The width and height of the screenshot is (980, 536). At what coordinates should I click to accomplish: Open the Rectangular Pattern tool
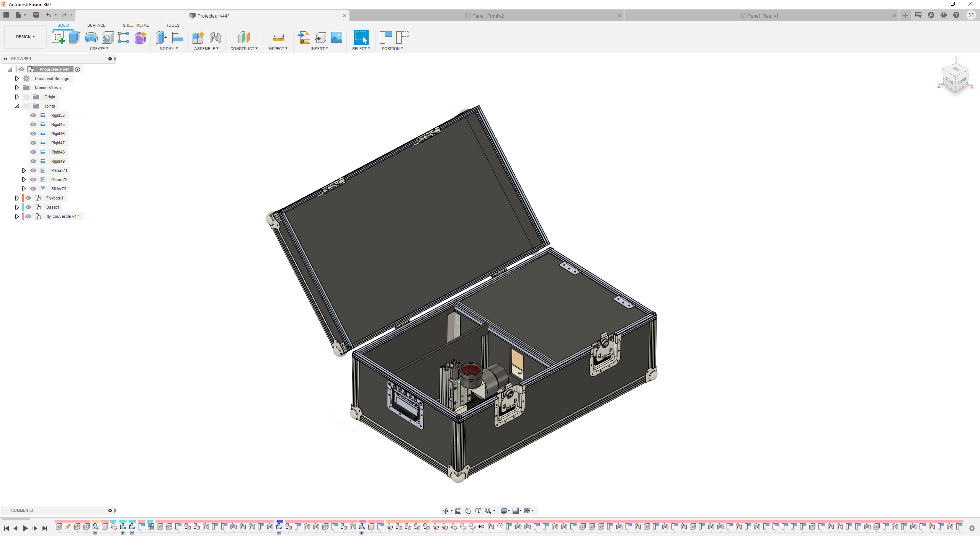point(124,38)
